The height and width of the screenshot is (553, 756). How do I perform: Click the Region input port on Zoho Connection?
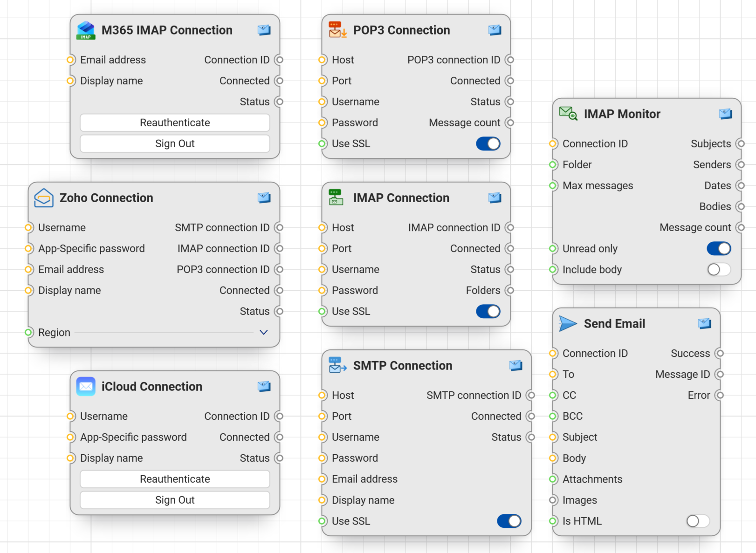tap(28, 332)
